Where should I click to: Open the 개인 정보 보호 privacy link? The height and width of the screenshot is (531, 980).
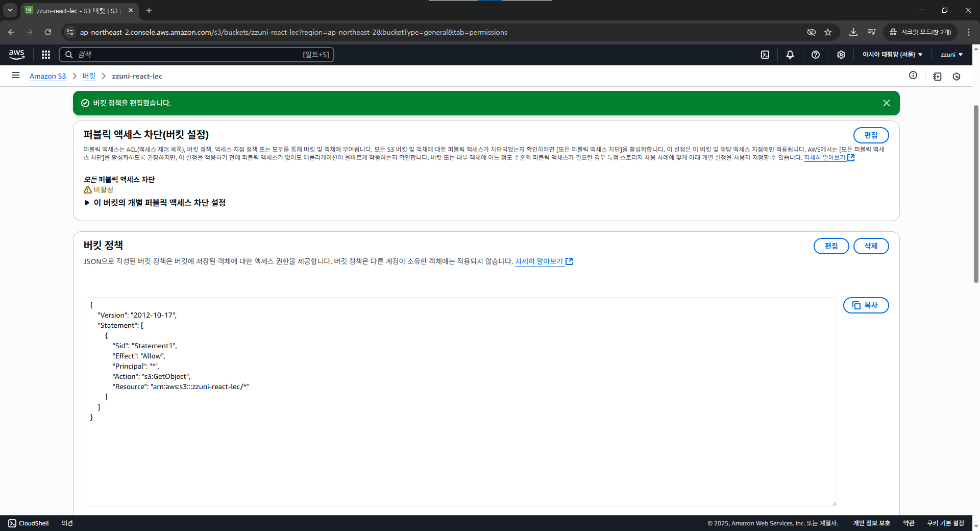pyautogui.click(x=871, y=523)
